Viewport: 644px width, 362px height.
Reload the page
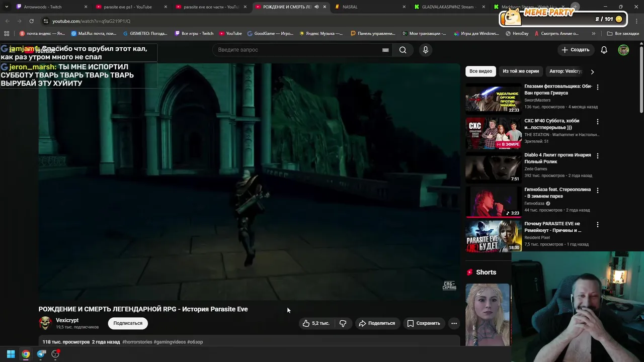click(x=31, y=21)
